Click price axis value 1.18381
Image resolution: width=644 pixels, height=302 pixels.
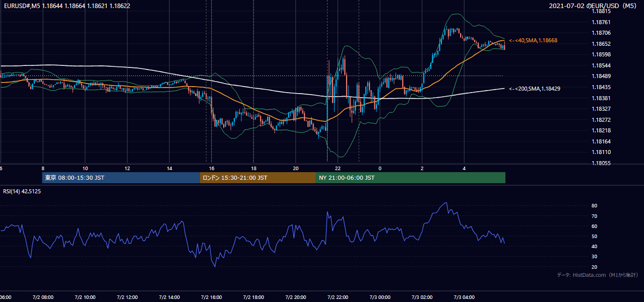pyautogui.click(x=602, y=98)
